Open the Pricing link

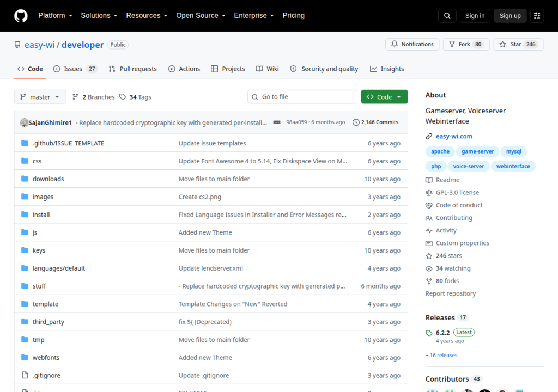294,16
